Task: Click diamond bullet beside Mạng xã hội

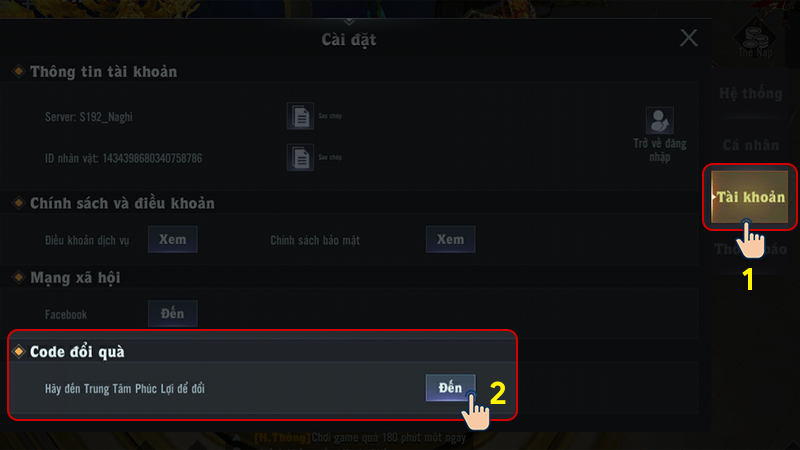Action: coord(18,277)
